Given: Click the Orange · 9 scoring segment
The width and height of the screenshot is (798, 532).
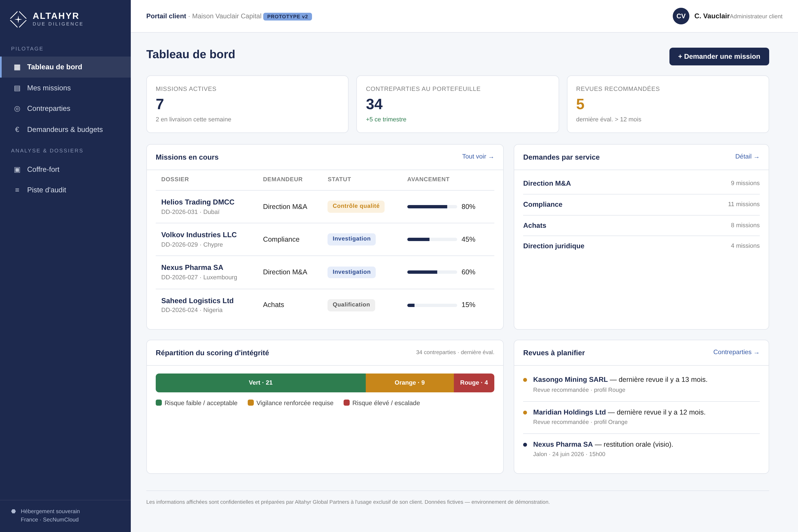Looking at the screenshot, I should coord(410,383).
